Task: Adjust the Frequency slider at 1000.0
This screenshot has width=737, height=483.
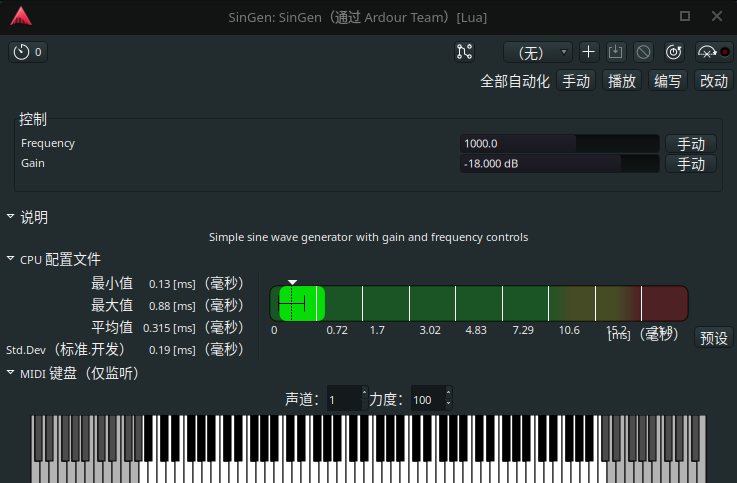Action: (x=559, y=143)
